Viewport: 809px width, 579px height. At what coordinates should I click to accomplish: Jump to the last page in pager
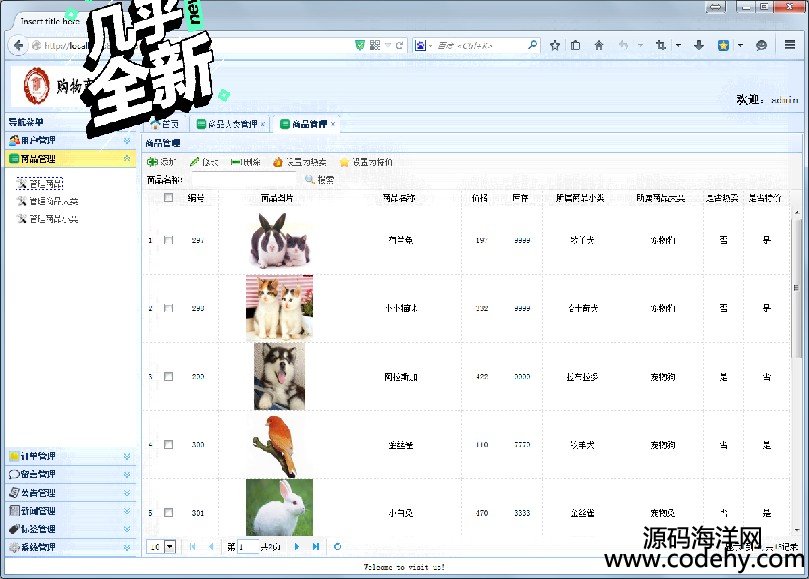316,546
